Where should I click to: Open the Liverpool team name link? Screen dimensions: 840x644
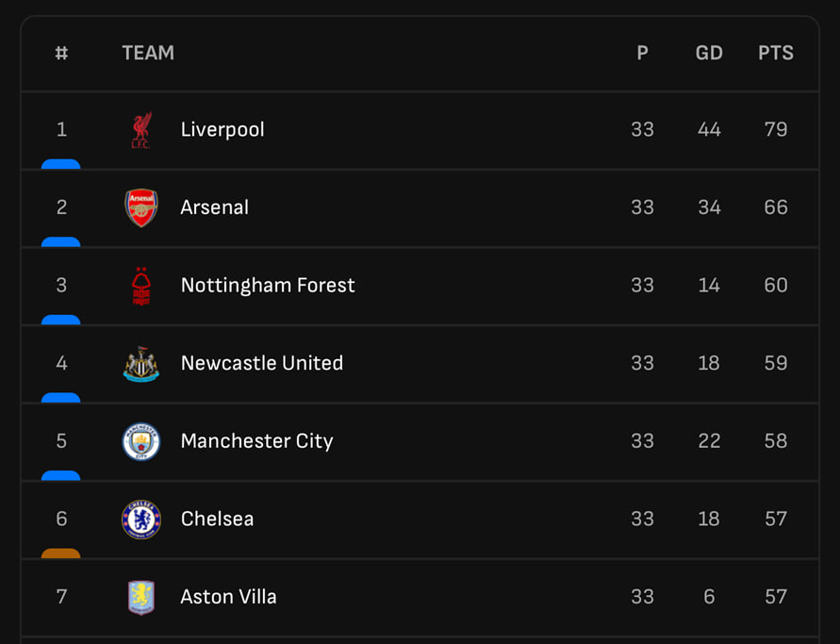point(222,130)
